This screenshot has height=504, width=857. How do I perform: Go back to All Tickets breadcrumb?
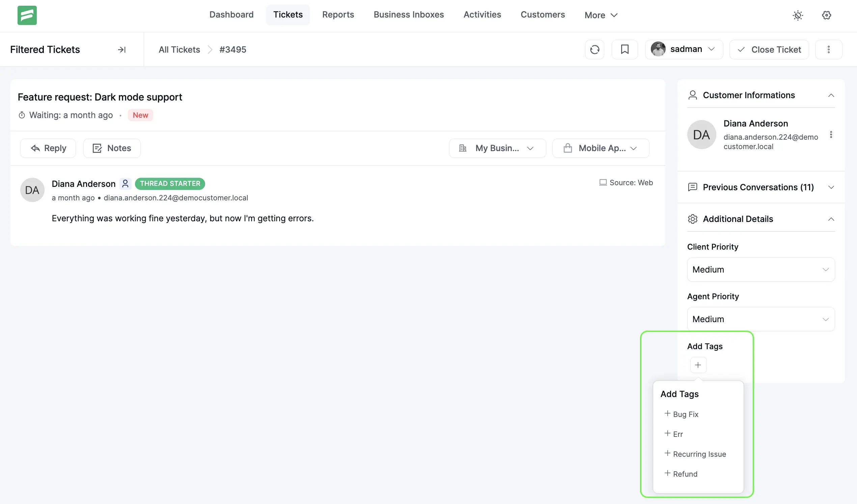[x=179, y=50]
